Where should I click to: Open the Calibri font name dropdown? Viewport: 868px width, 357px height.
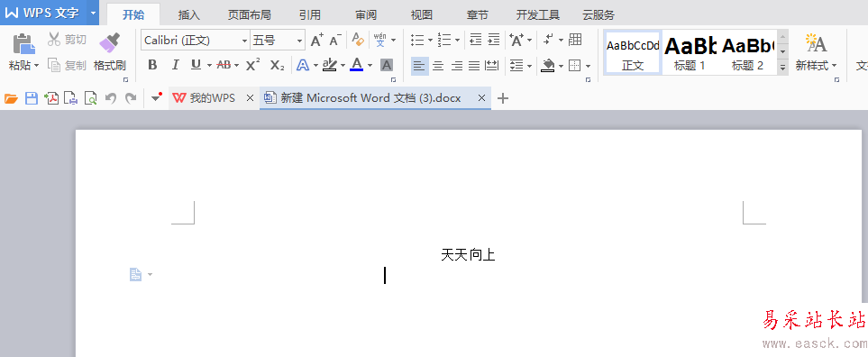coord(244,41)
